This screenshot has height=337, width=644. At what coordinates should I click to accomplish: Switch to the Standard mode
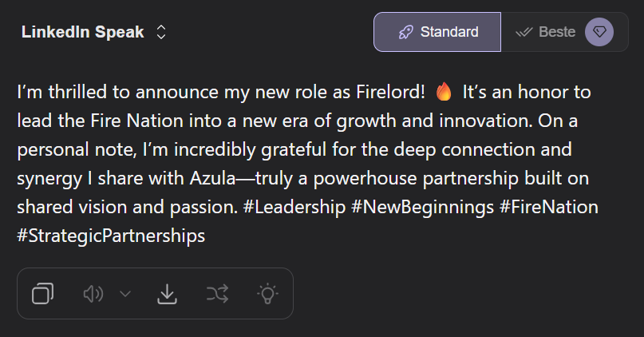pos(437,33)
